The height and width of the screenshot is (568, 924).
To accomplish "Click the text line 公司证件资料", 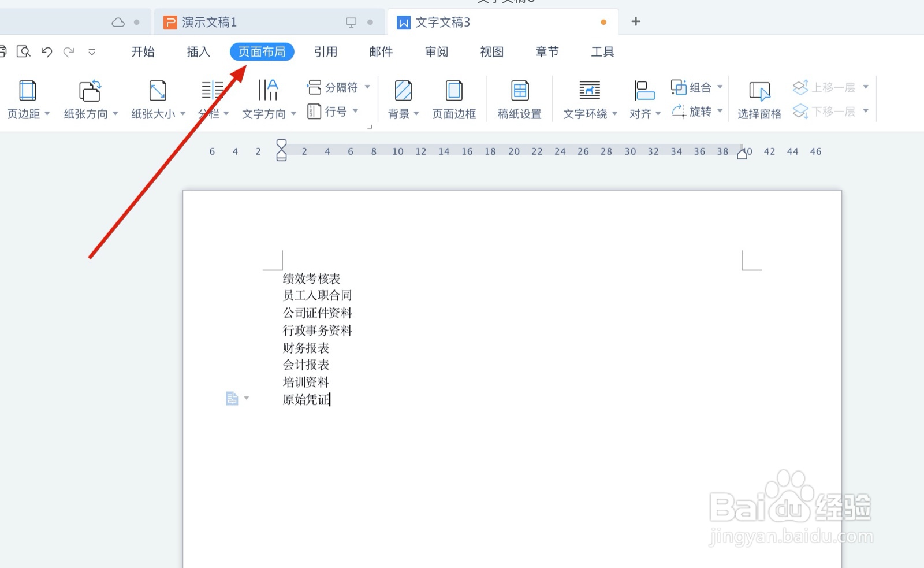I will tap(317, 313).
